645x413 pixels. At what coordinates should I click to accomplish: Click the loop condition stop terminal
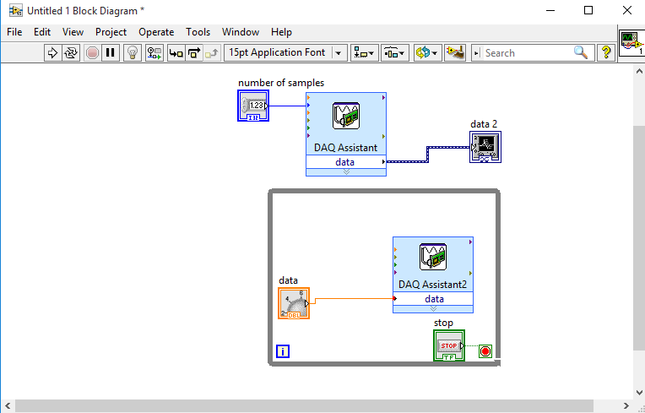[x=485, y=351]
